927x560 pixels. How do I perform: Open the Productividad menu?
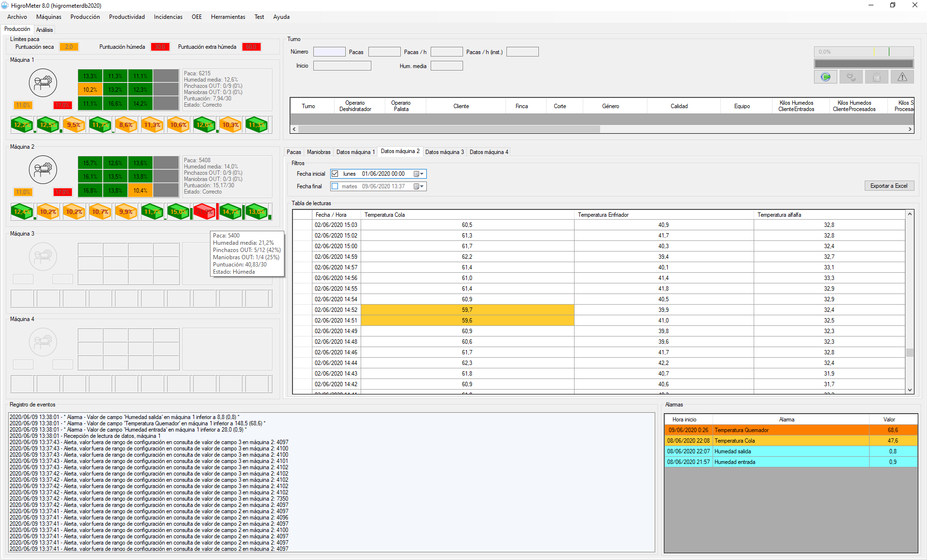(127, 17)
